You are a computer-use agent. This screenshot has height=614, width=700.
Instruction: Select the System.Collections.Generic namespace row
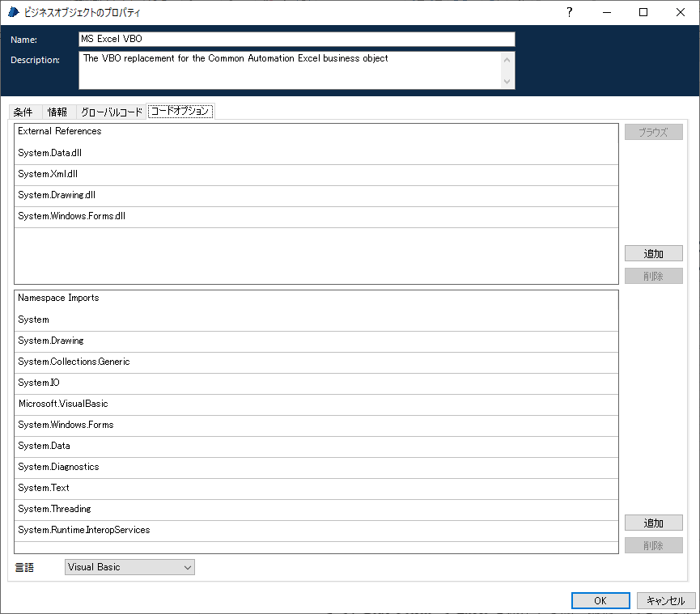pos(316,362)
